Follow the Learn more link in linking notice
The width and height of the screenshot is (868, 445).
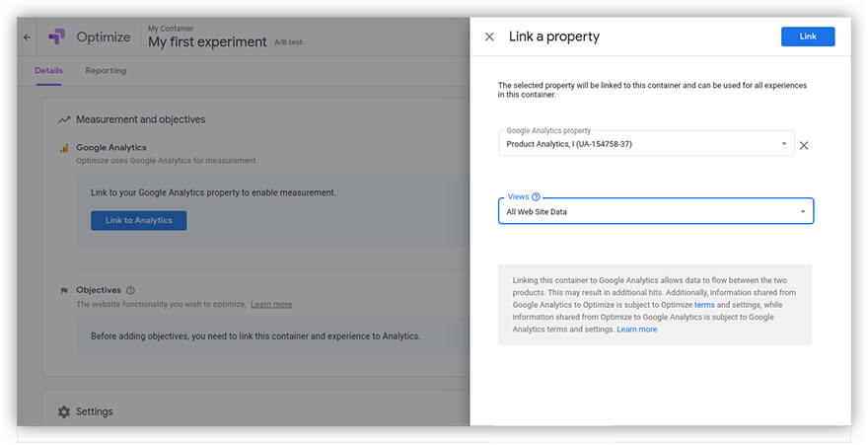click(x=637, y=330)
